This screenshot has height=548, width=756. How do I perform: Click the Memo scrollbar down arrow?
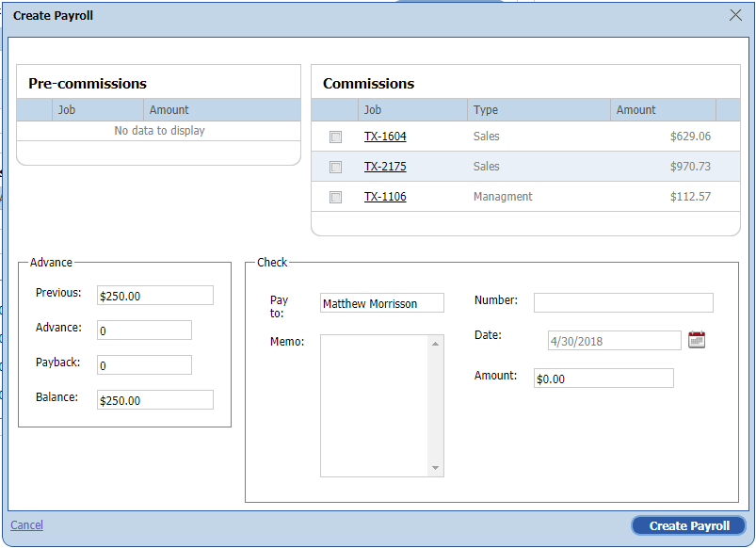435,468
